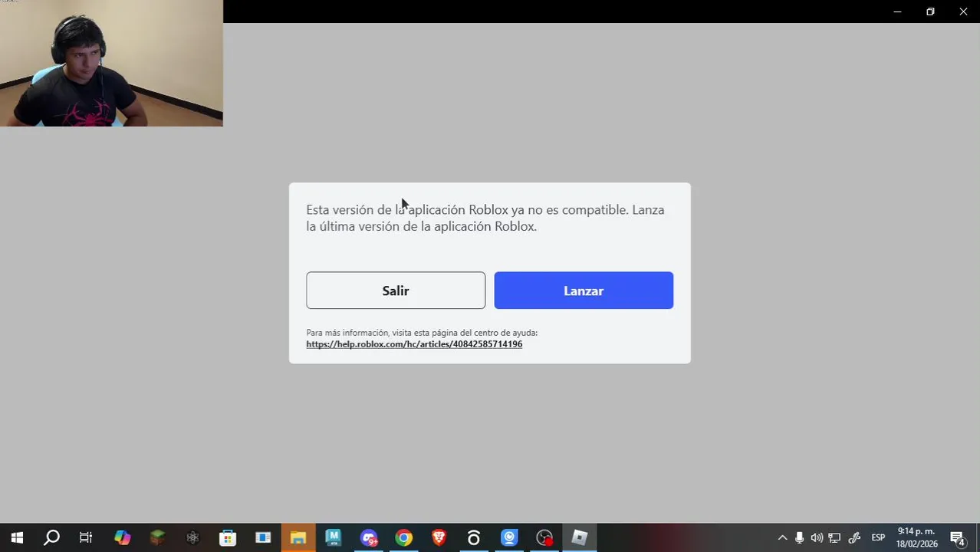Open the network connection tray icon
Screen dimensions: 980x552
pyautogui.click(x=834, y=537)
